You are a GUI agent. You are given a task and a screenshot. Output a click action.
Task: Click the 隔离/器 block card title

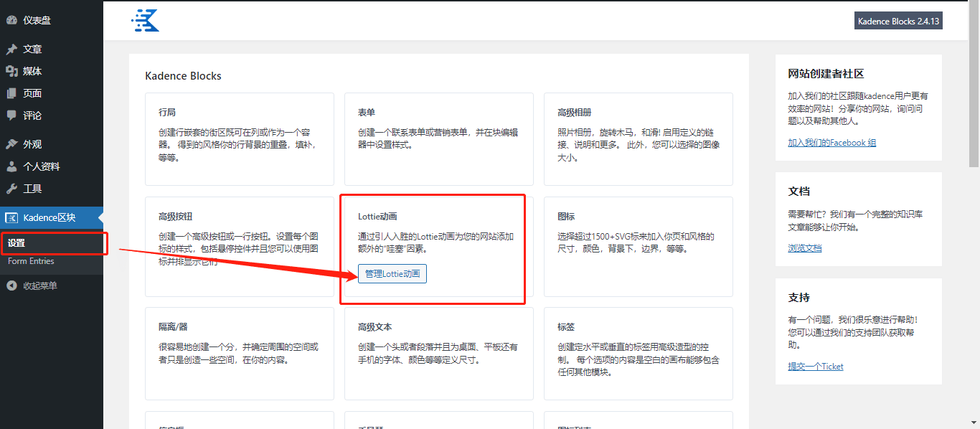(173, 326)
